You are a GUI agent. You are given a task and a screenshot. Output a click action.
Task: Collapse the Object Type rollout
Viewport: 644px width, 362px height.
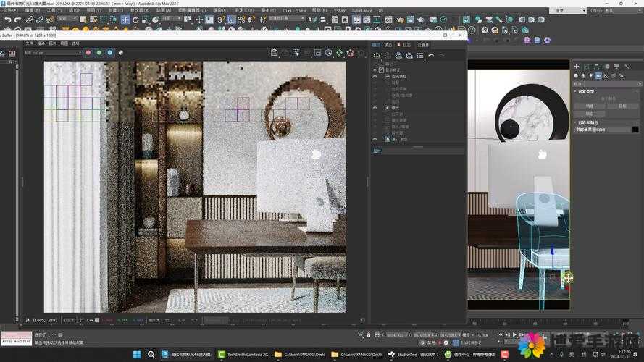tap(585, 91)
